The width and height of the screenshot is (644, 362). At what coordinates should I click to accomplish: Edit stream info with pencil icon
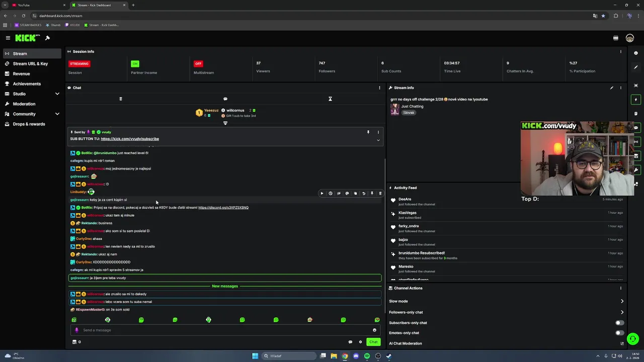click(x=612, y=87)
